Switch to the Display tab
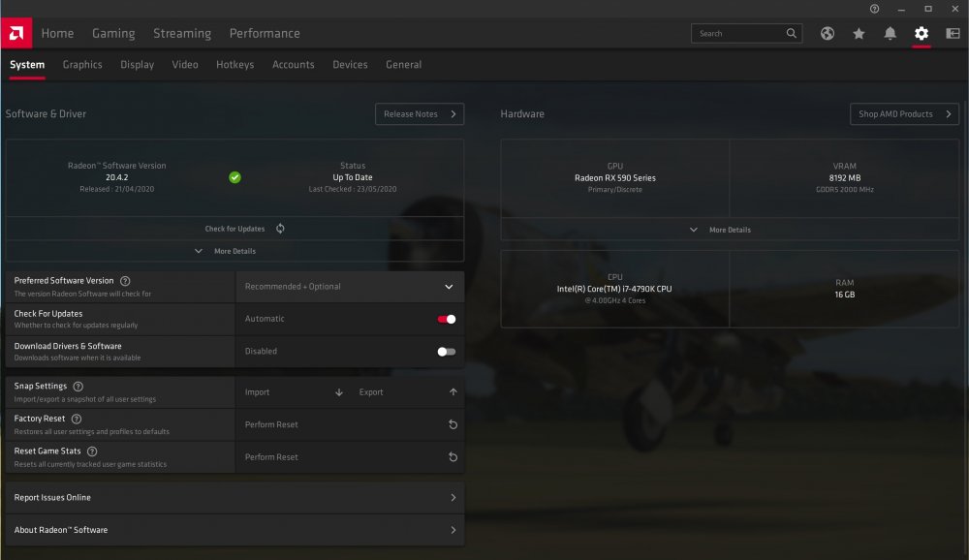Image resolution: width=969 pixels, height=560 pixels. (x=138, y=64)
